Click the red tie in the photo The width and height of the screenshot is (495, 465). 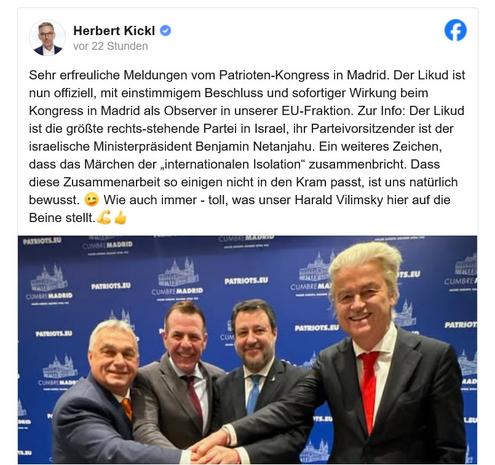click(369, 390)
